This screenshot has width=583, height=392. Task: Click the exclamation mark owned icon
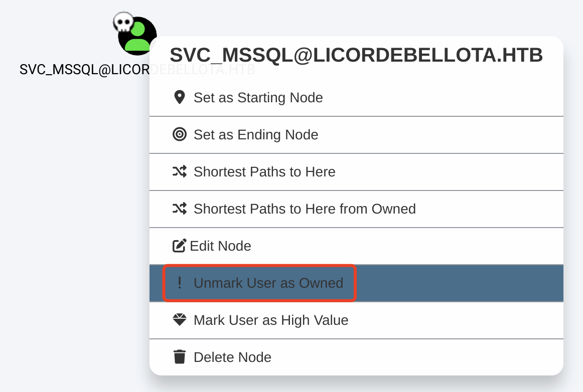pos(179,283)
